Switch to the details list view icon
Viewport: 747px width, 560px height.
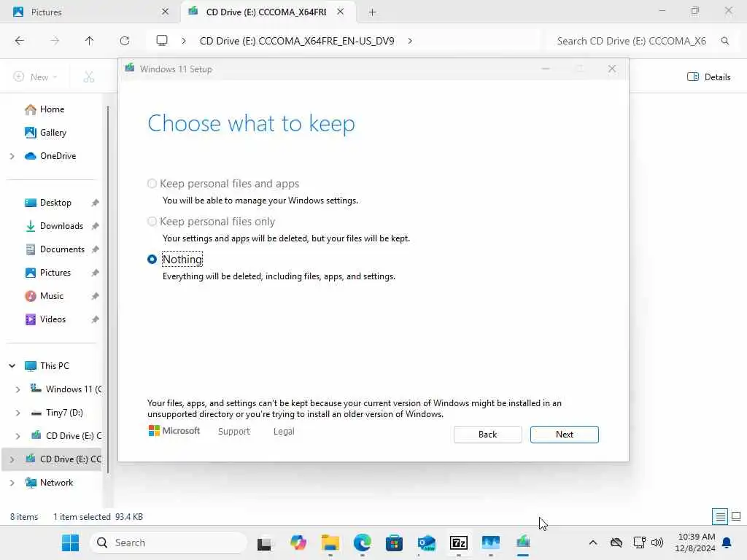coord(720,517)
